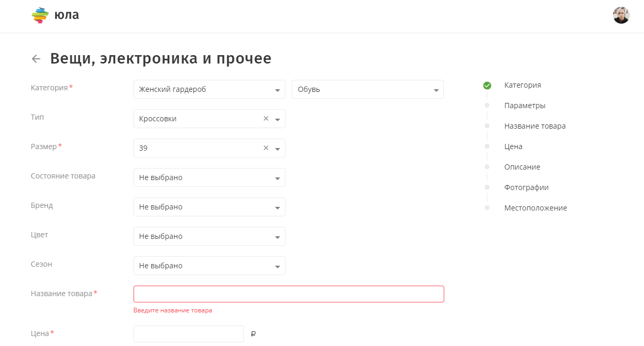This screenshot has height=346, width=644.
Task: Clear the "Кроссовки" selection with the × icon
Action: (266, 118)
